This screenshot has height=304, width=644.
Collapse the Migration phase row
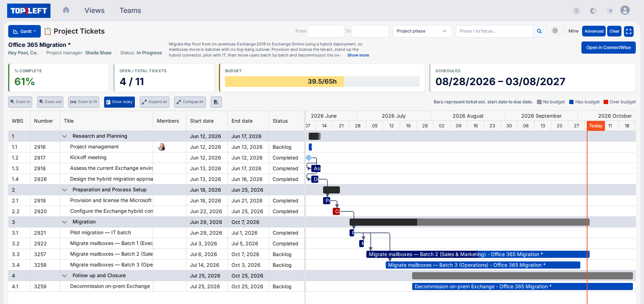point(65,222)
